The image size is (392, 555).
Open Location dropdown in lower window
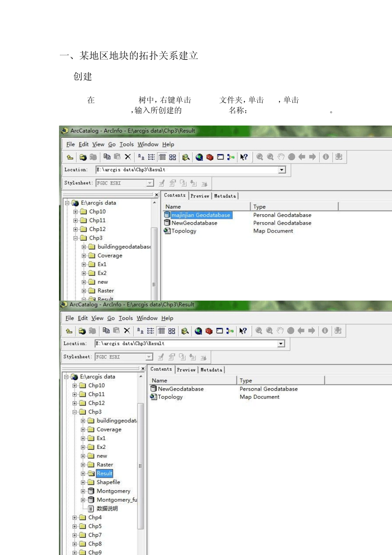[281, 344]
